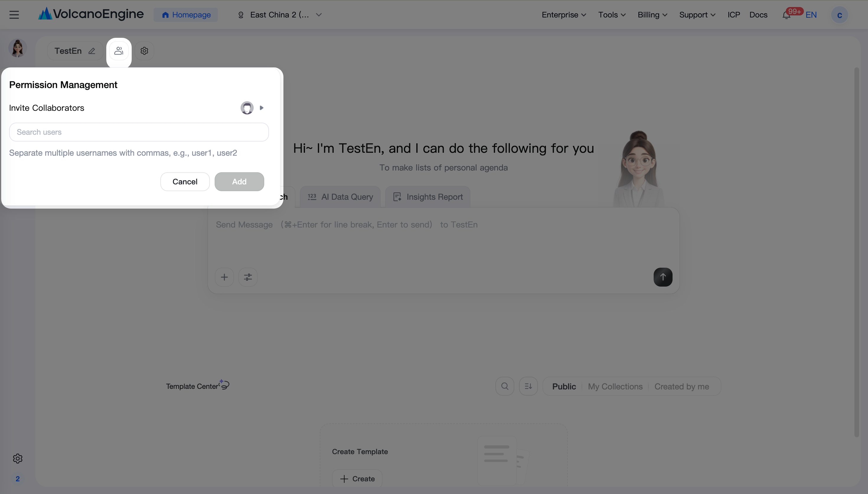Click the Template Center heading
The height and width of the screenshot is (494, 868).
[192, 386]
